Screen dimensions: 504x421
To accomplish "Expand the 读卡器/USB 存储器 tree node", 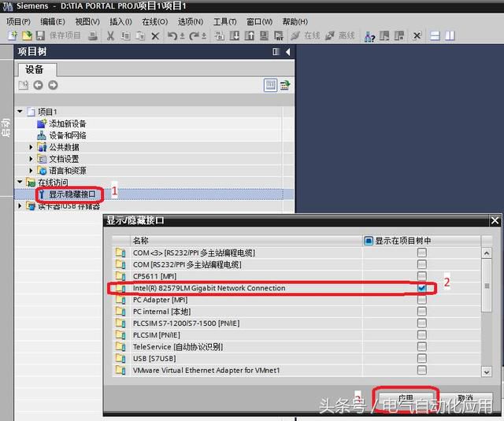I will [20, 206].
